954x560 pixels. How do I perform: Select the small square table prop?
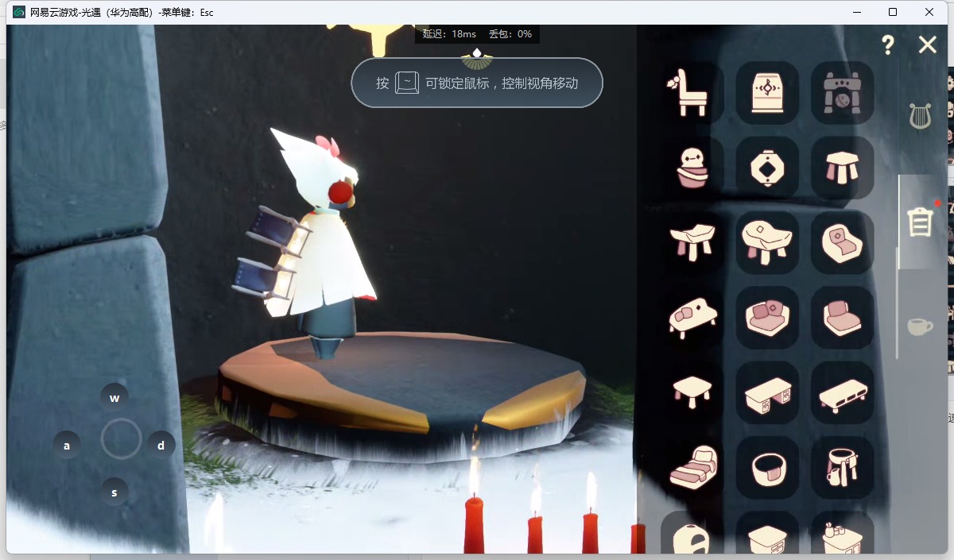coord(692,392)
